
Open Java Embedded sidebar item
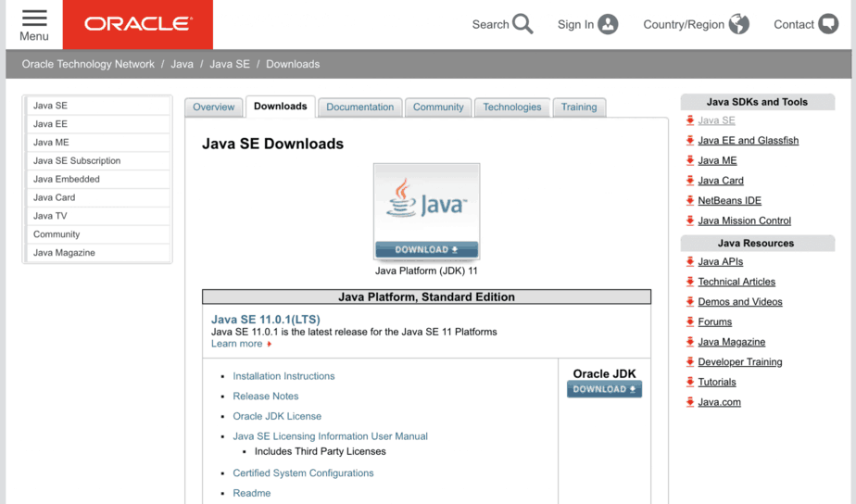click(98, 179)
